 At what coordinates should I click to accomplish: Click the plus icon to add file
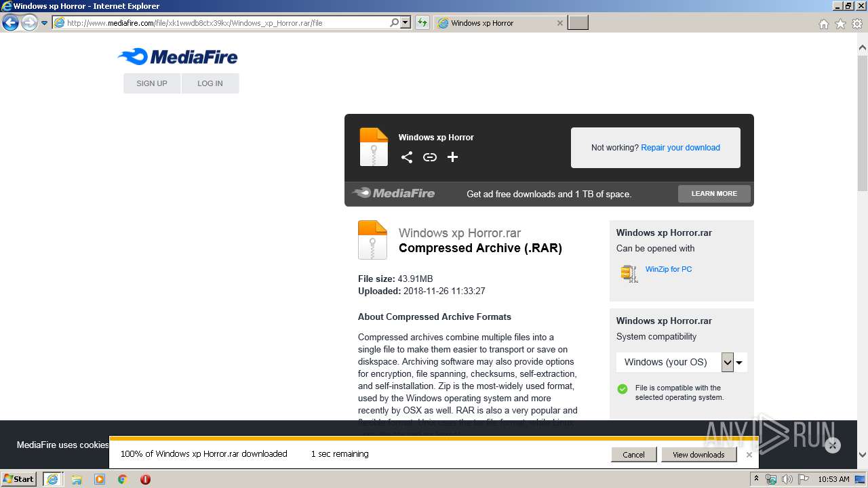(453, 157)
